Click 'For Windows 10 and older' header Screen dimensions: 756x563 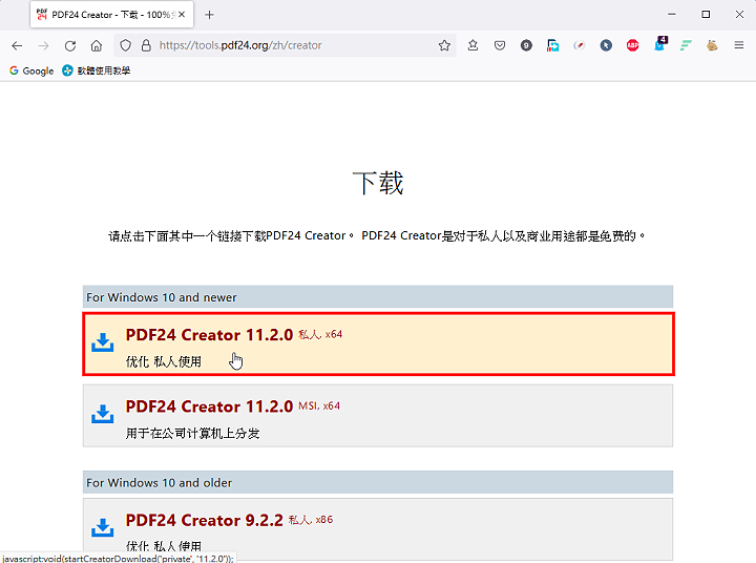[x=378, y=483]
